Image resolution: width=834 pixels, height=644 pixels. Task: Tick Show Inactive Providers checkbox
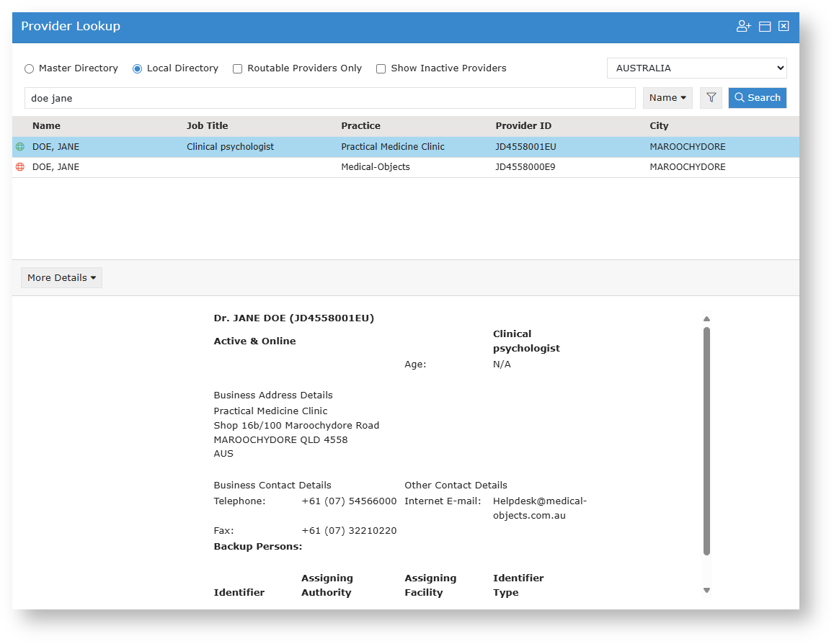pyautogui.click(x=381, y=69)
